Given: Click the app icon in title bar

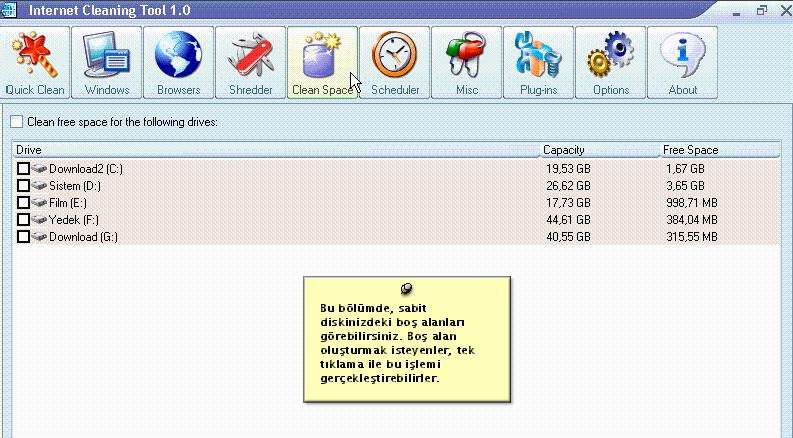Looking at the screenshot, I should [9, 10].
